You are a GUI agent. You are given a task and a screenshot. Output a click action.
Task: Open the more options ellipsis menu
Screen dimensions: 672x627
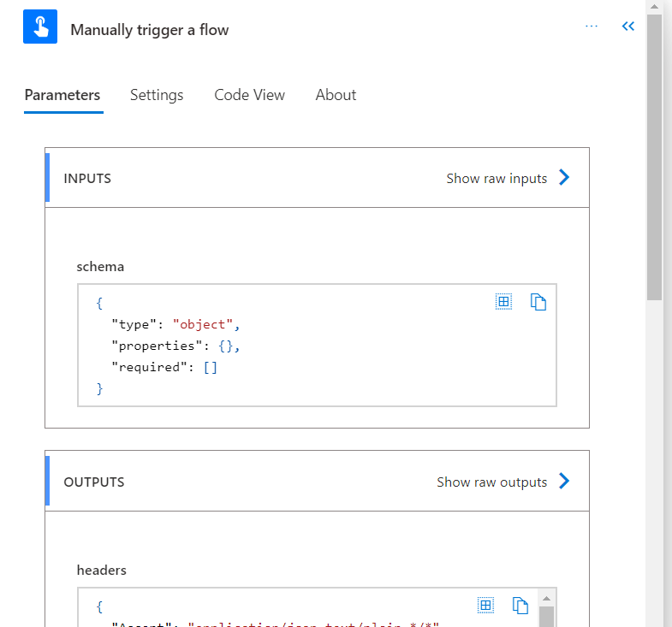[x=592, y=27]
